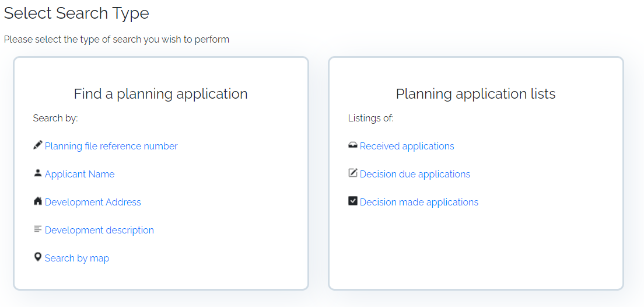The width and height of the screenshot is (644, 307).
Task: Open Planning file reference number search
Action: [111, 146]
